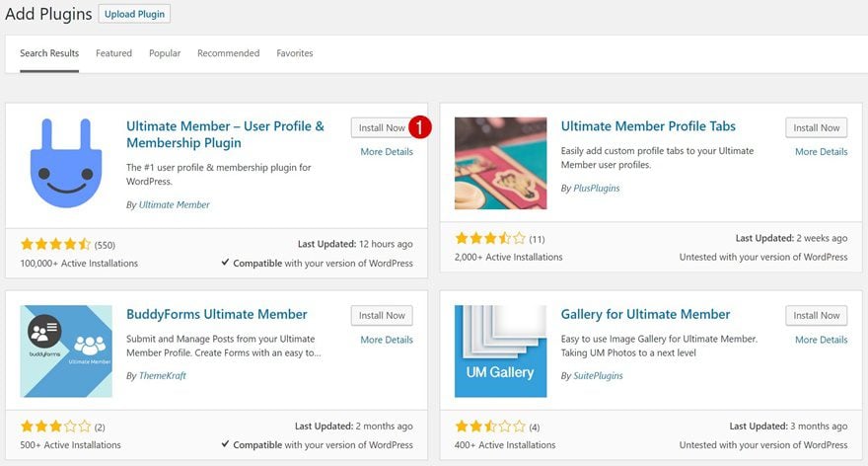Click Last Updated: 12 hours ago text
The width and height of the screenshot is (868, 466).
coord(355,245)
